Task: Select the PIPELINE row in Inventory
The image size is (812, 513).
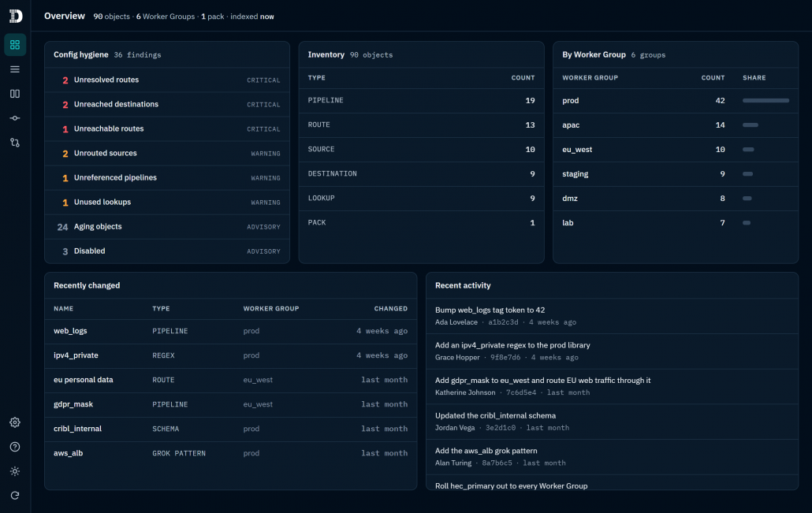Action: coord(421,100)
